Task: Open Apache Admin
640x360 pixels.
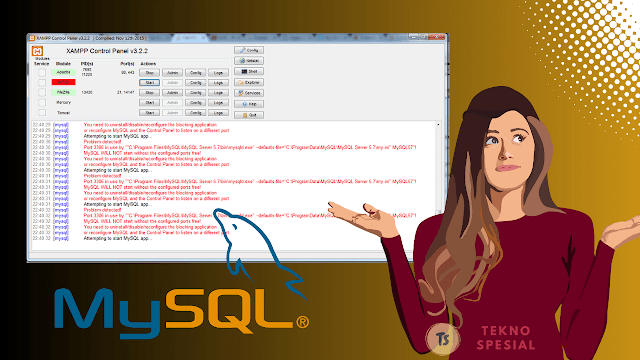Action: (172, 73)
